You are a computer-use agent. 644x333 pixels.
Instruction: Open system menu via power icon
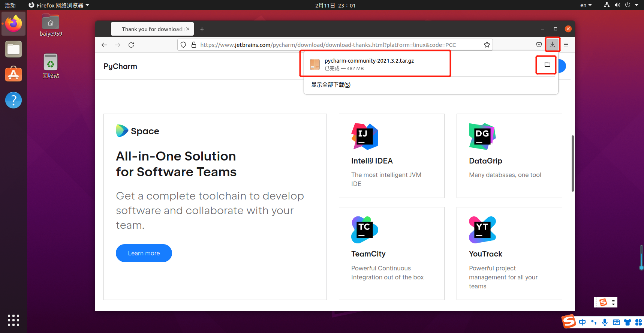[x=628, y=5]
